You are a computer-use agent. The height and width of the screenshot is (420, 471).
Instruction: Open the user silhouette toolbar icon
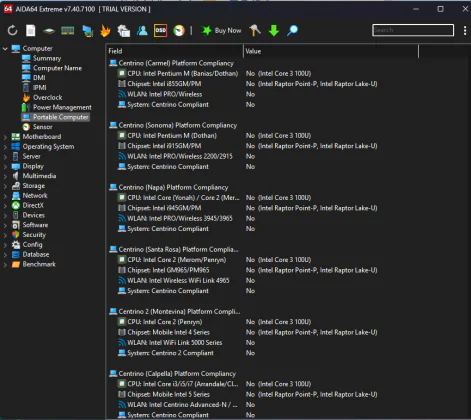tap(142, 31)
